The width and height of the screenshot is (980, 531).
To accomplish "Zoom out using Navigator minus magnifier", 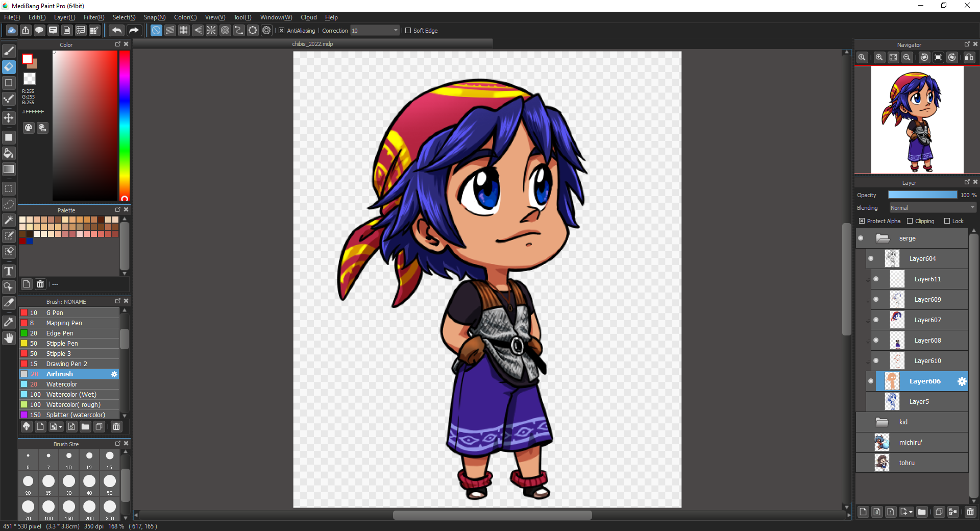I will [907, 57].
